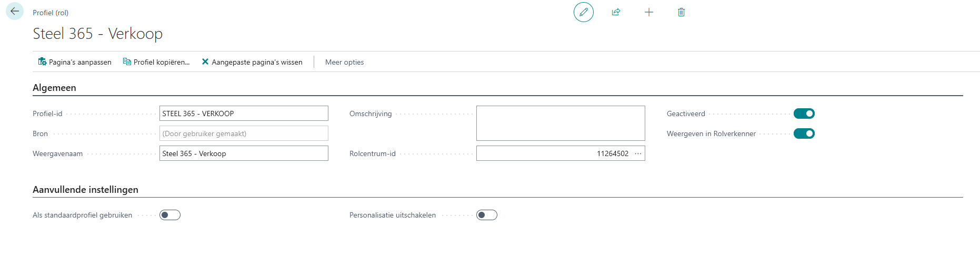
Task: Click the plus icon to add new
Action: point(648,12)
